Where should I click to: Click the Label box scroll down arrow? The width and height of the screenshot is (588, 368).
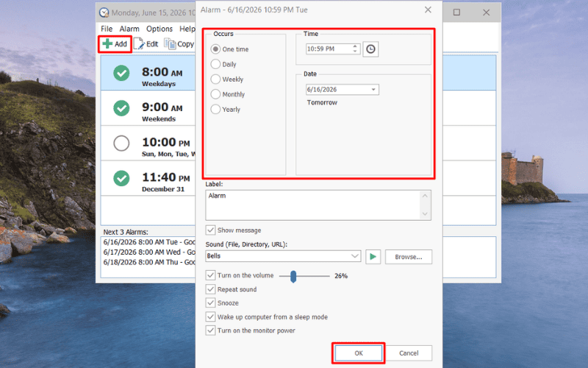point(425,214)
